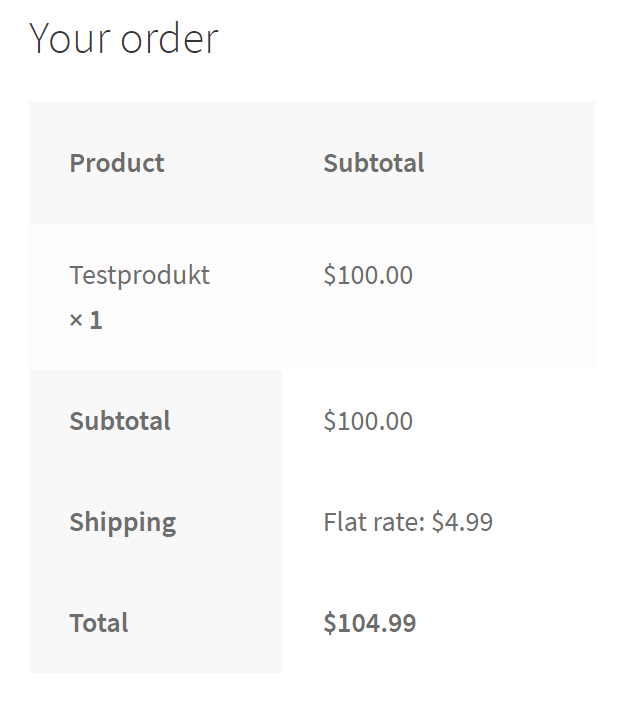This screenshot has height=707, width=627.
Task: Click the word "order" in the heading
Action: (169, 39)
